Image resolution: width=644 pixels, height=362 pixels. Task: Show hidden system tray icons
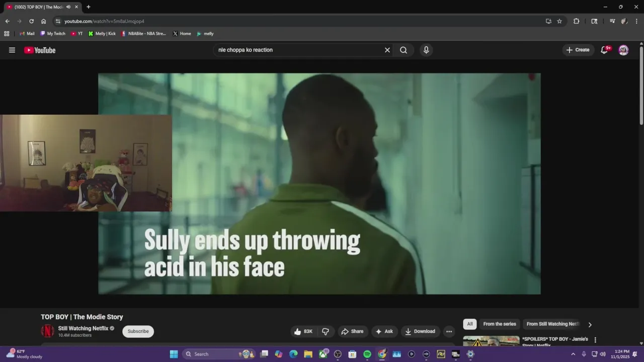(573, 354)
